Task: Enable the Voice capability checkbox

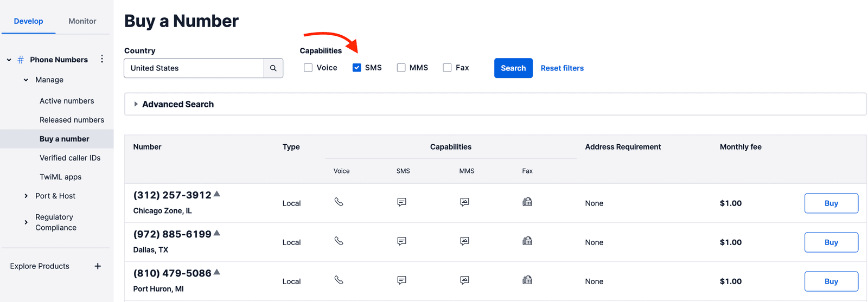Action: click(x=308, y=68)
